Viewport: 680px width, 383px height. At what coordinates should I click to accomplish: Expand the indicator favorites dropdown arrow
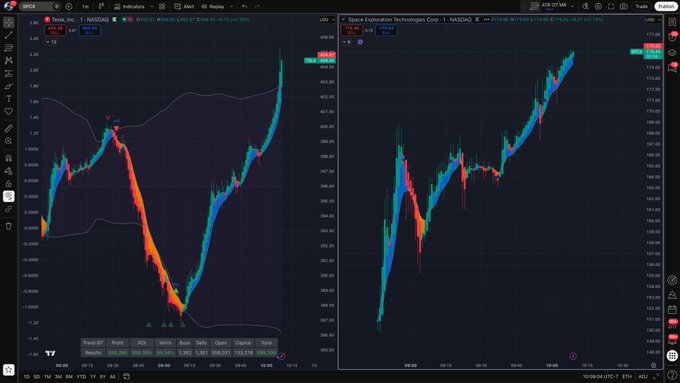coord(151,7)
